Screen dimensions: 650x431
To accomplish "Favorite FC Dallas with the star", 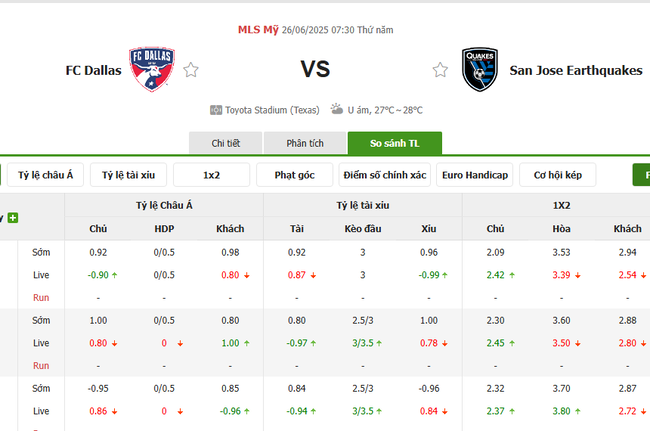I will 191,70.
